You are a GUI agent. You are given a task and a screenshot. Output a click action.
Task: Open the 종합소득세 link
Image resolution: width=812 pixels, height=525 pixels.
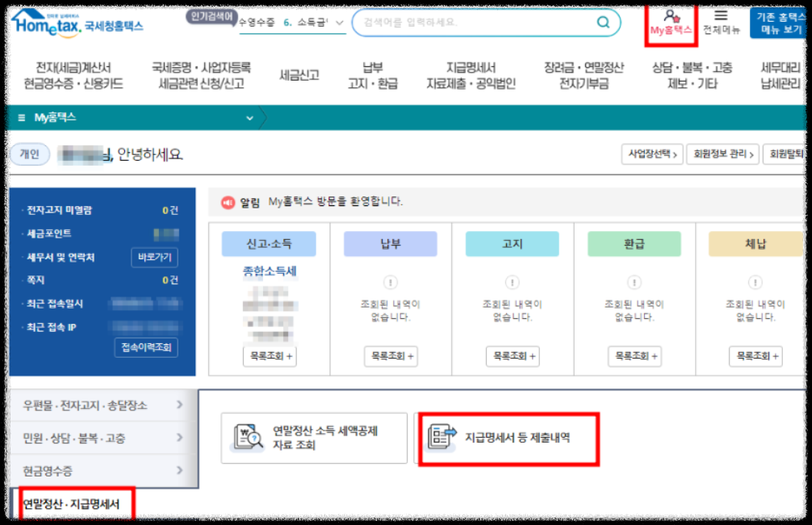coord(269,271)
